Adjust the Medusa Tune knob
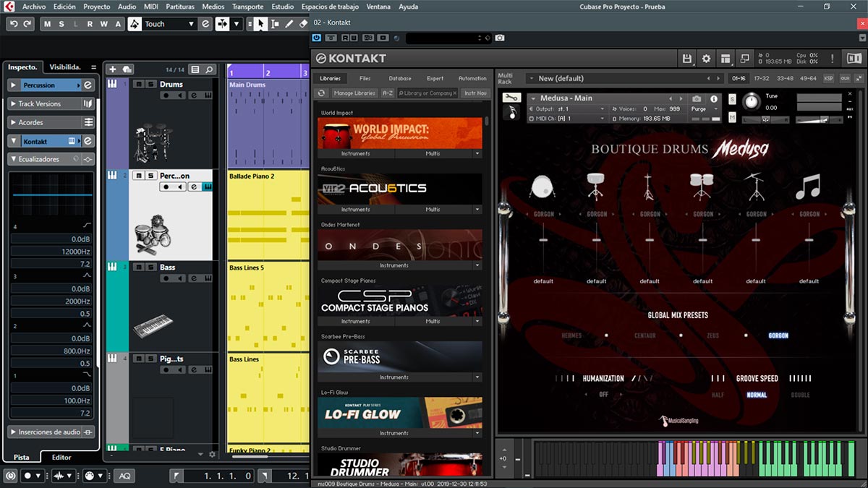This screenshot has width=868, height=488. [x=753, y=100]
